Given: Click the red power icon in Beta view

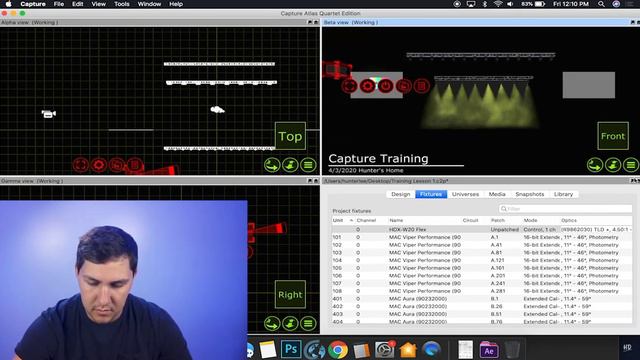Looking at the screenshot, I should click(x=385, y=86).
